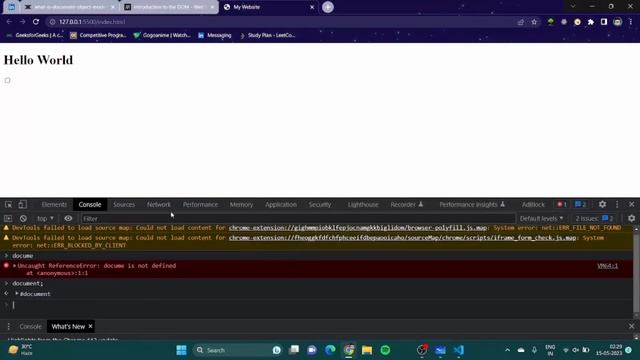Viewport: 640px width, 360px height.
Task: Click the address bar URL
Action: pos(92,22)
